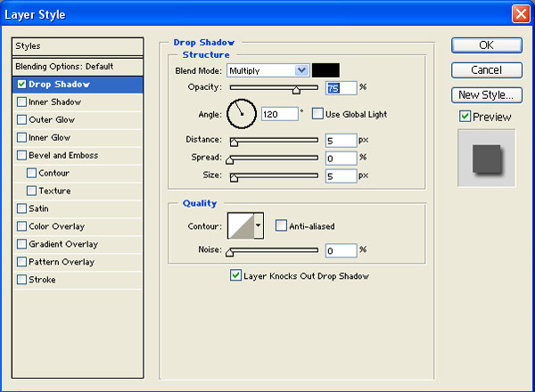This screenshot has width=535, height=392.
Task: Click the angle dial control
Action: (242, 113)
